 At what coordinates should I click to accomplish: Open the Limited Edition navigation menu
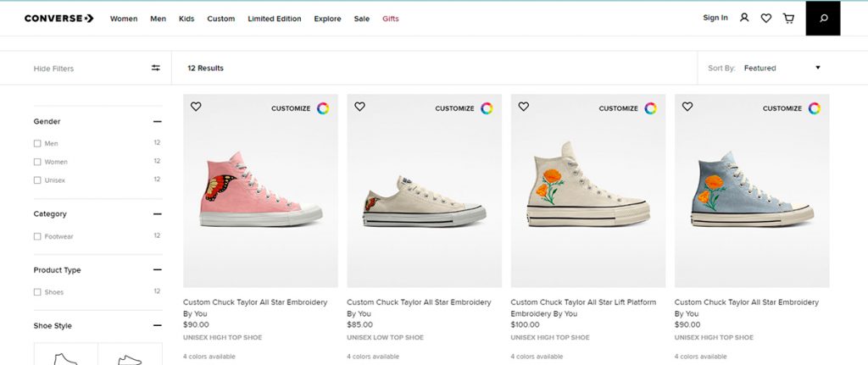(275, 19)
